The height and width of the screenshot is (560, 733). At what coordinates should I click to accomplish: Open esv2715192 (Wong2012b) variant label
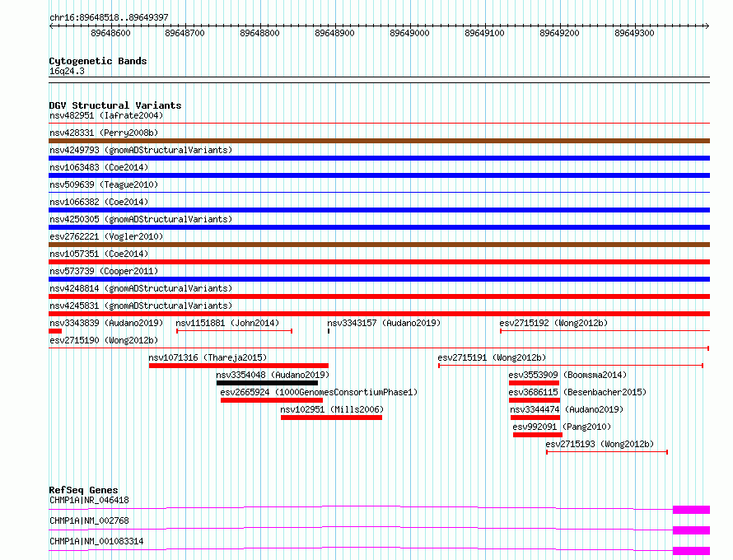point(553,323)
